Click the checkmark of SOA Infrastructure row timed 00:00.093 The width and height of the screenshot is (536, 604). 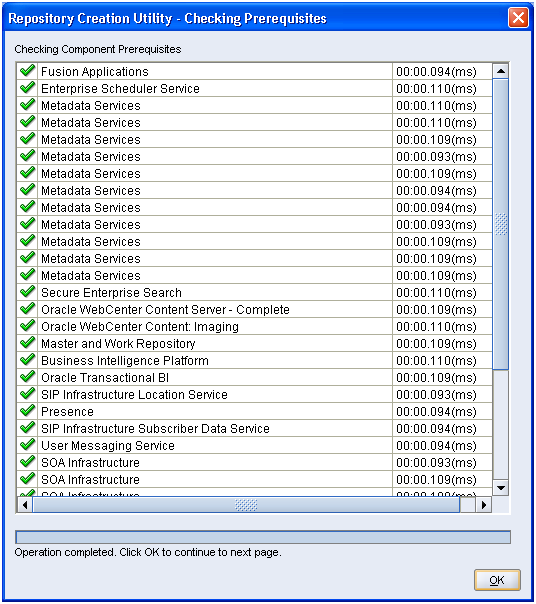(x=27, y=462)
